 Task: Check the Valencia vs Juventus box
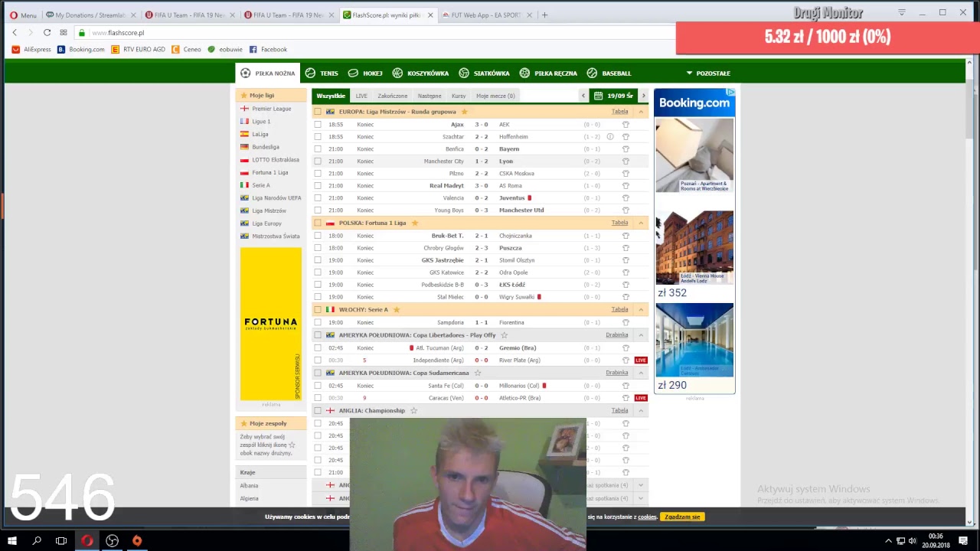pyautogui.click(x=318, y=198)
